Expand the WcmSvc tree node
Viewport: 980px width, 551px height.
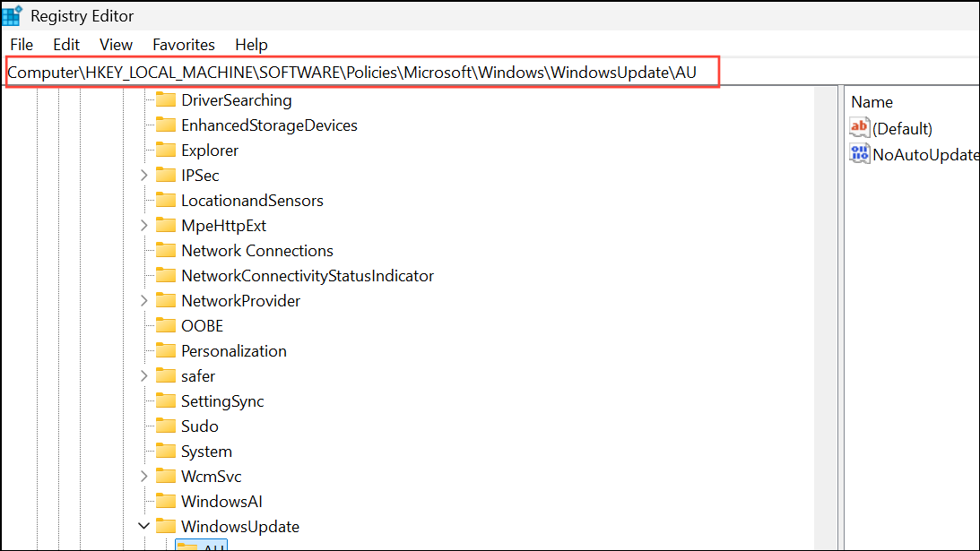144,476
